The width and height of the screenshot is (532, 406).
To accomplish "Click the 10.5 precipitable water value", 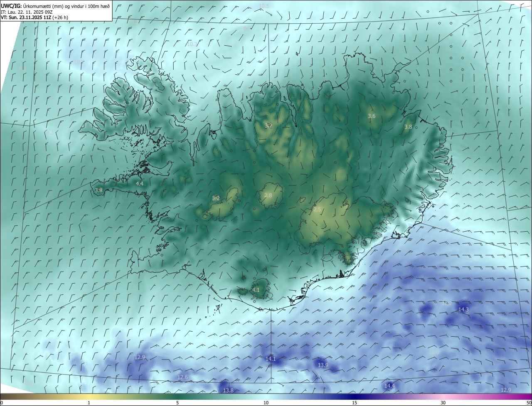I will [x=264, y=6].
